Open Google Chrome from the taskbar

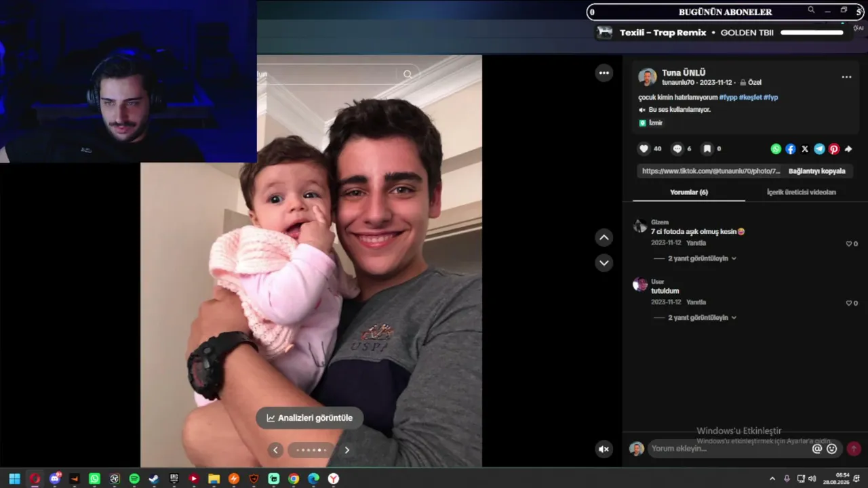pos(294,479)
